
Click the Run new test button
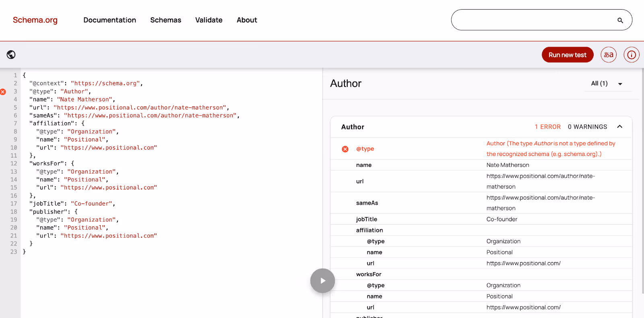point(568,55)
